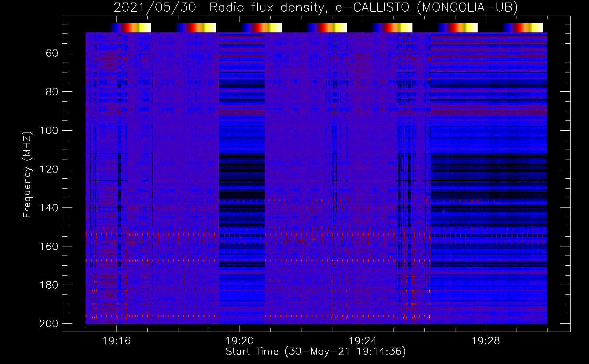Click the 80 frequency tick label
589x364 pixels.
(52, 92)
